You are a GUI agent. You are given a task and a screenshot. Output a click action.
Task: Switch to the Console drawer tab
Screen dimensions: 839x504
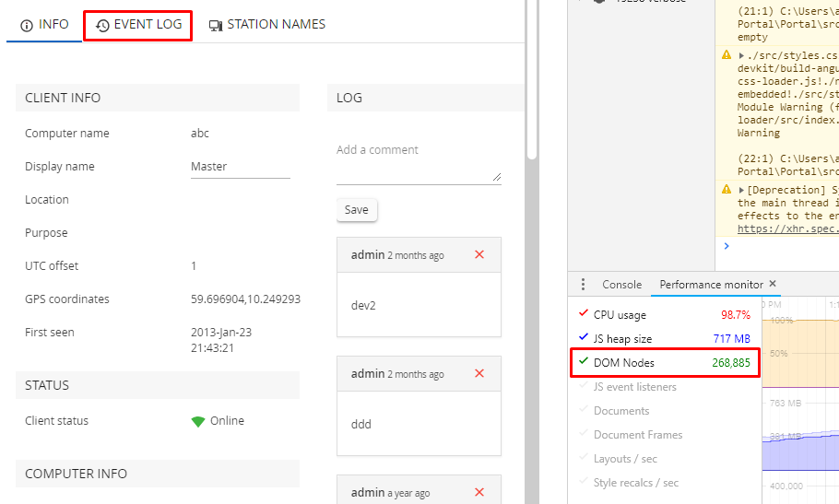tap(621, 285)
